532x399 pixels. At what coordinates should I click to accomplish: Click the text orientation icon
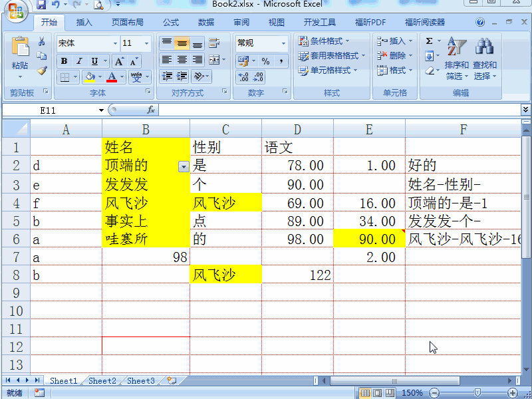(x=198, y=76)
